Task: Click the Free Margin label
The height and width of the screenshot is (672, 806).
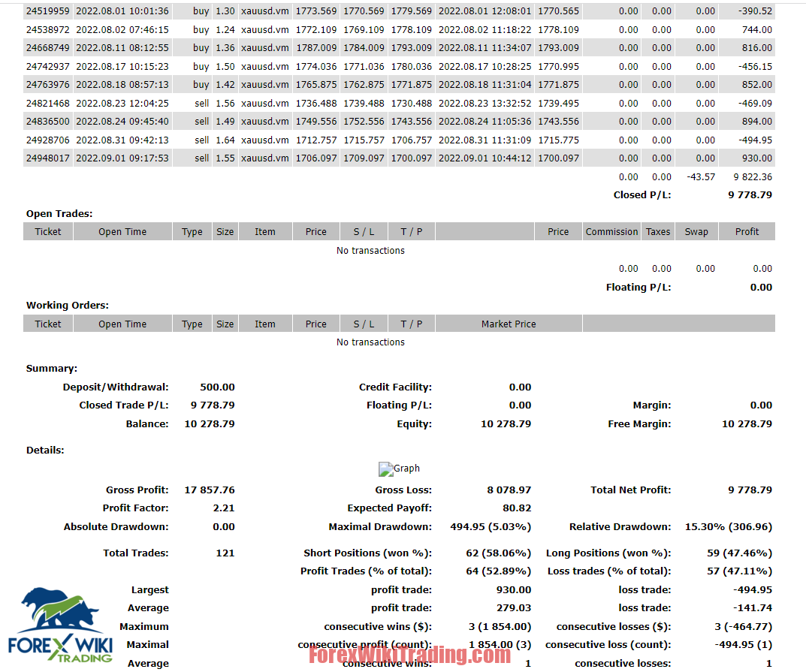Action: [x=639, y=424]
